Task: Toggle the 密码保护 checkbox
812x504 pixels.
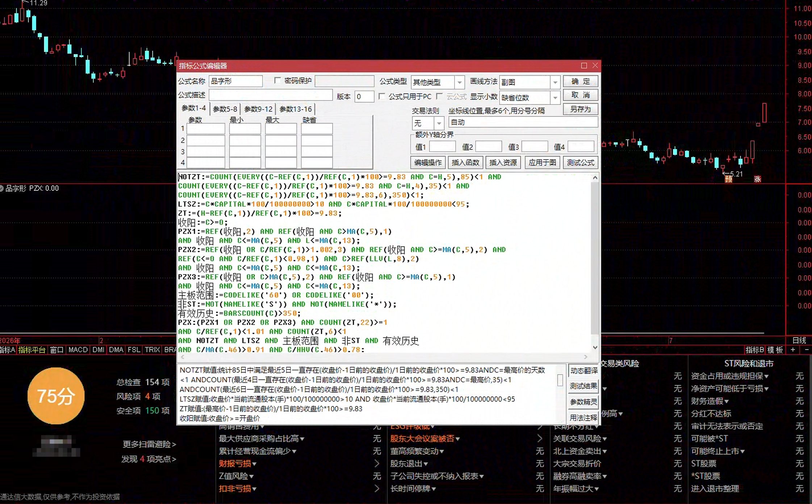Action: click(x=278, y=81)
